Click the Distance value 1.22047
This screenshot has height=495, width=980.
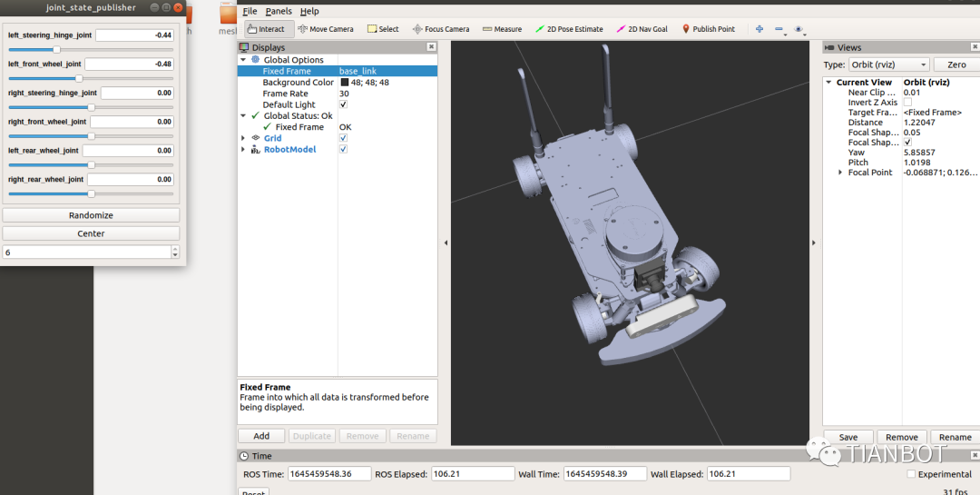point(919,122)
